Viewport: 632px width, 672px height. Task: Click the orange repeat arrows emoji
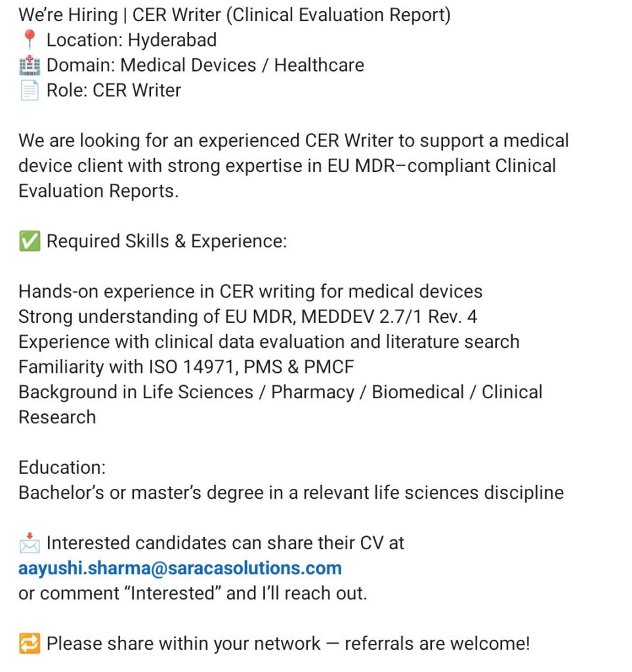click(x=30, y=644)
